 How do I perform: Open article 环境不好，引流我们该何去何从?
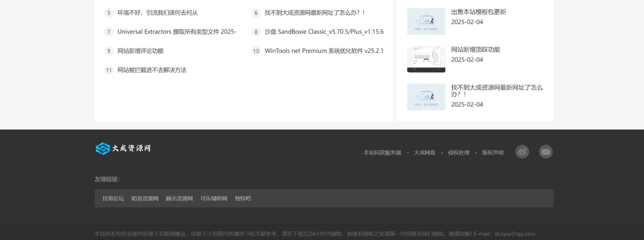point(158,13)
